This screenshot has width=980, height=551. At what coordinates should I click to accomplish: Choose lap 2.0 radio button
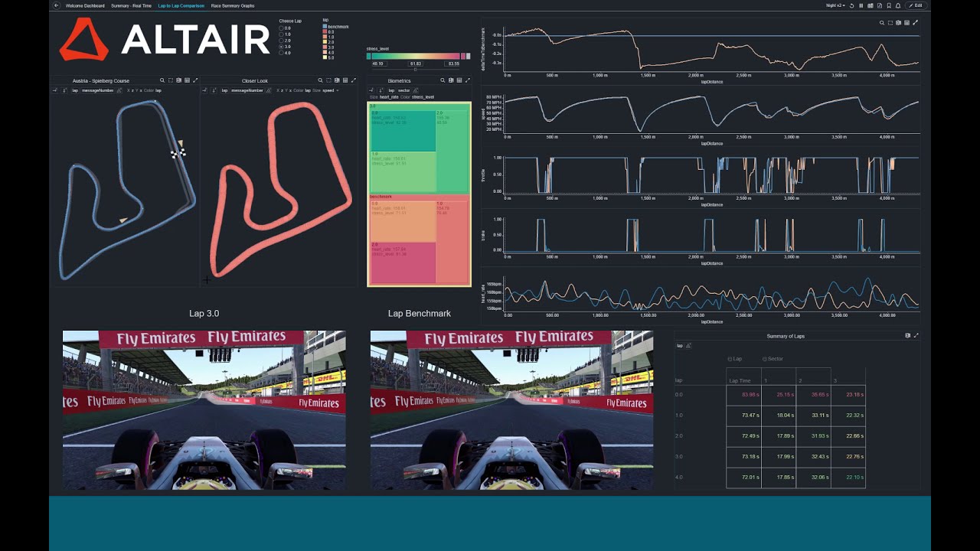[x=282, y=41]
